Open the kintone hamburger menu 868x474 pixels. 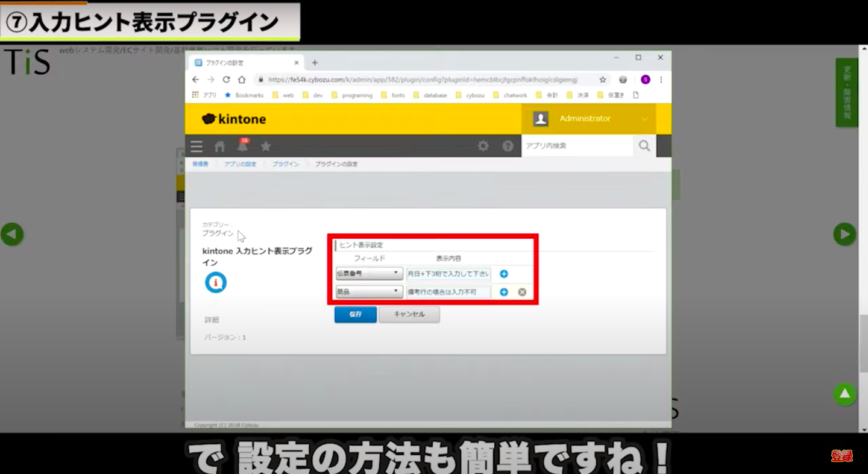197,147
